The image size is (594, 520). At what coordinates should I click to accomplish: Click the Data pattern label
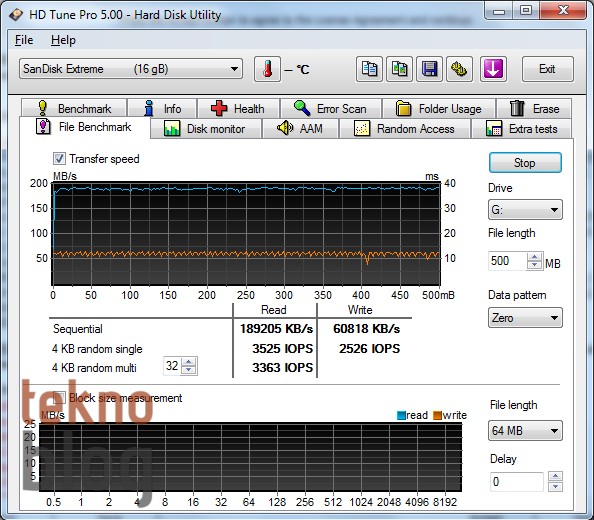click(x=517, y=295)
